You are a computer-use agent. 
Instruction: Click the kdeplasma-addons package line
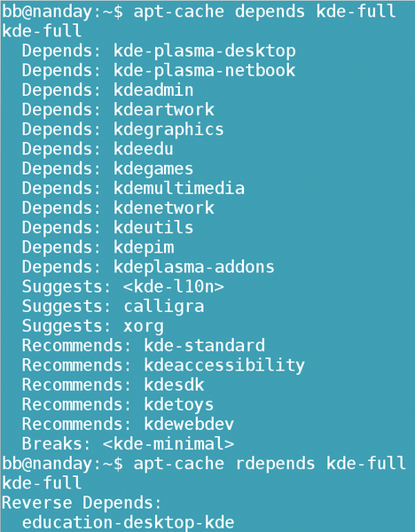148,268
